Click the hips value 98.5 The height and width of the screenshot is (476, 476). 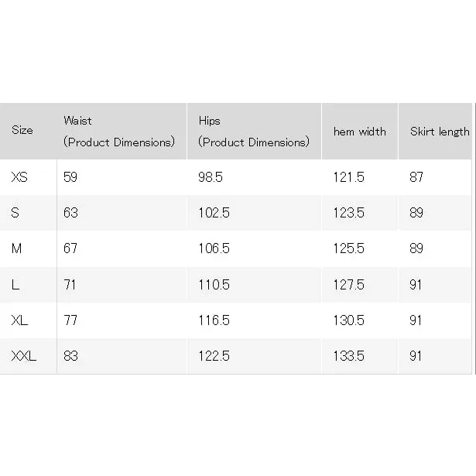(x=211, y=177)
